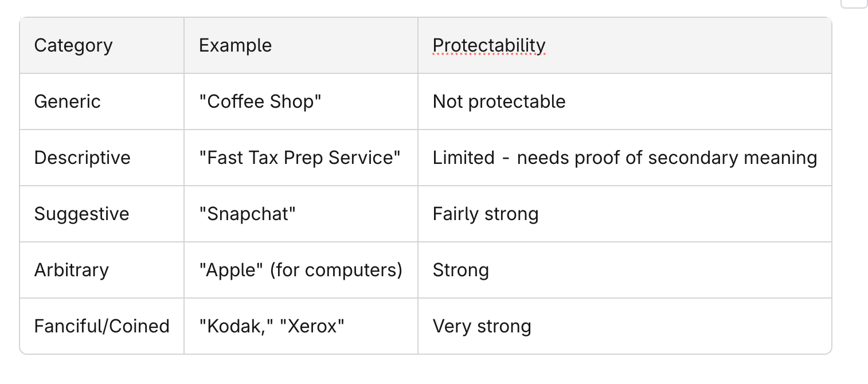Click the "Fast Tax Prep Service" cell

pyautogui.click(x=301, y=158)
